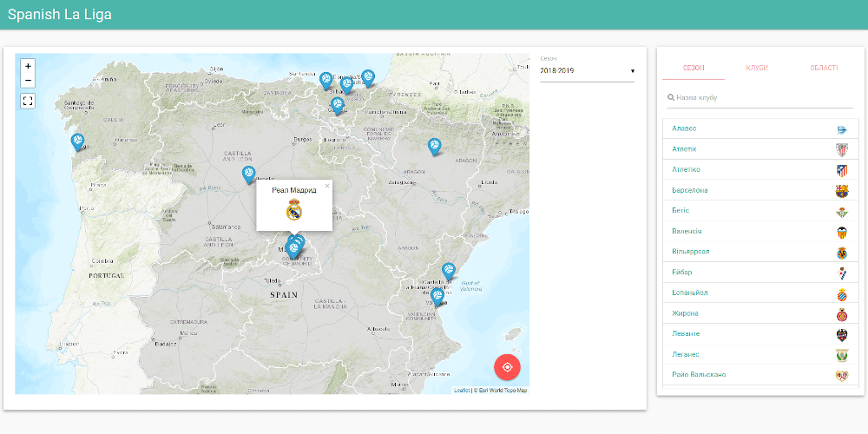The width and height of the screenshot is (868, 434).
Task: Toggle fullscreen map view icon
Action: (29, 101)
